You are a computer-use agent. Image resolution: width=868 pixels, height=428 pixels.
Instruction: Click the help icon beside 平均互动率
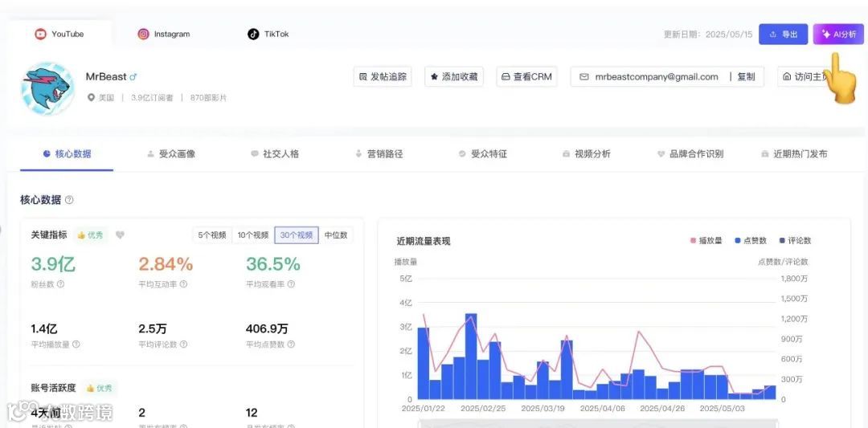(183, 283)
